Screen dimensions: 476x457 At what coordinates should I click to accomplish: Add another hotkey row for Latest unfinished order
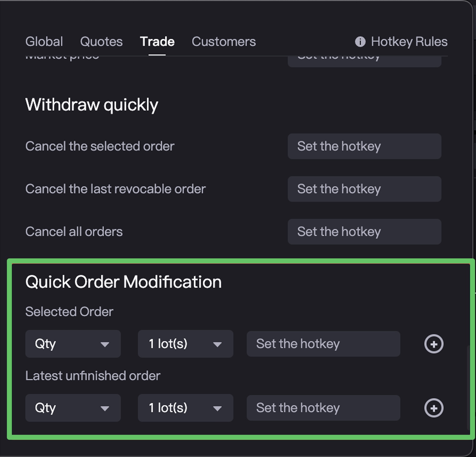(x=433, y=408)
